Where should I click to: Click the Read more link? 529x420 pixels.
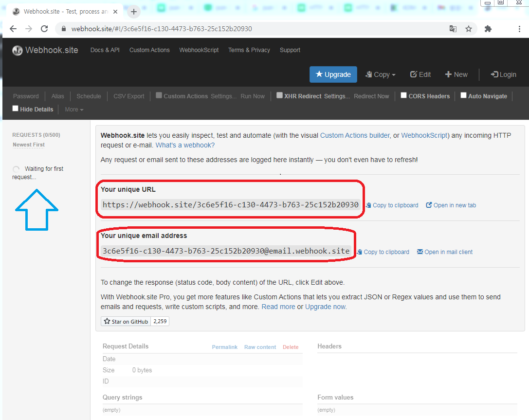[278, 307]
